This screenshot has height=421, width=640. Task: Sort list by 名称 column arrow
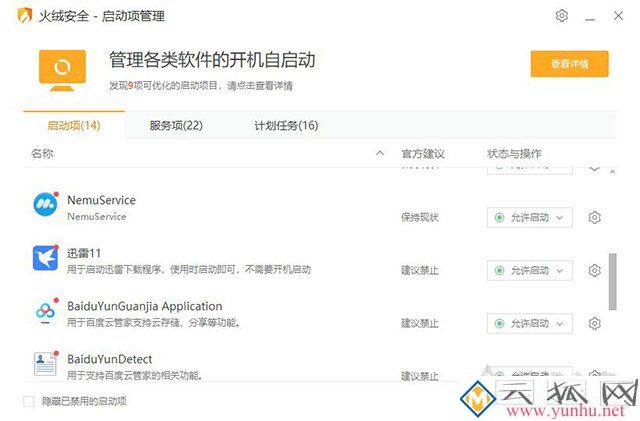pos(380,154)
